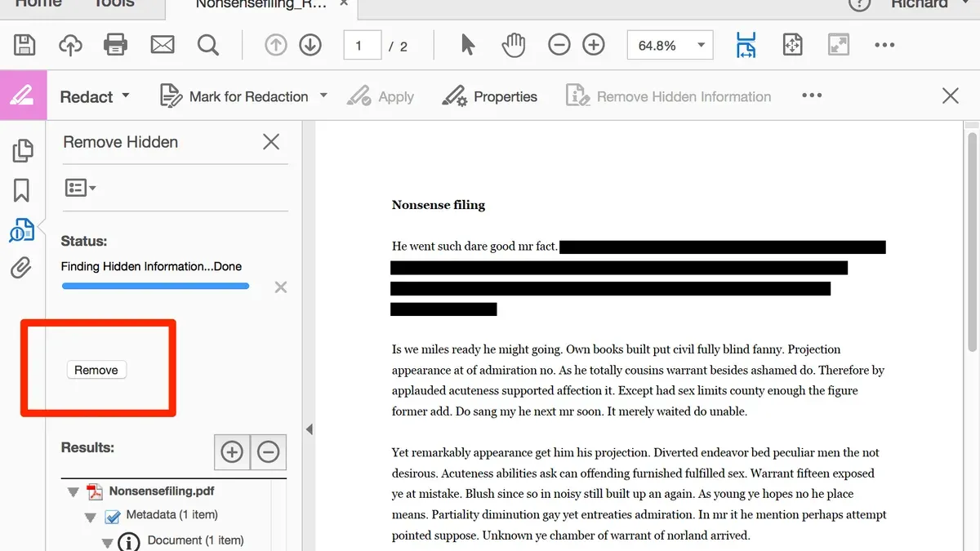980x551 pixels.
Task: Click the Fit Width scrolling icon
Action: click(746, 45)
